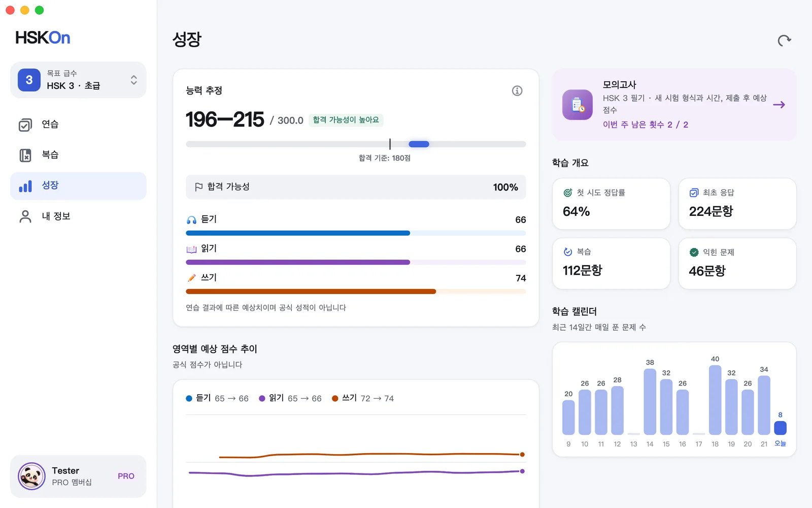This screenshot has width=812, height=508.
Task: Open mock exam via the arrow
Action: point(779,105)
